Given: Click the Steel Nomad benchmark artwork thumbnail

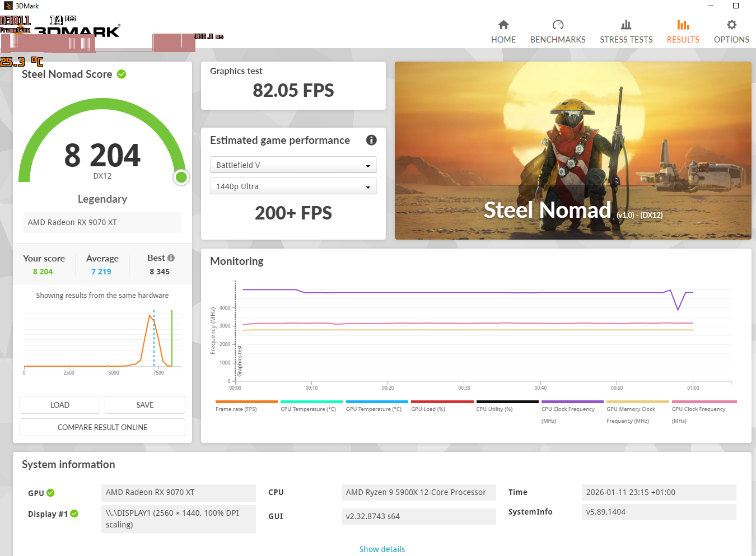Looking at the screenshot, I should click(573, 151).
